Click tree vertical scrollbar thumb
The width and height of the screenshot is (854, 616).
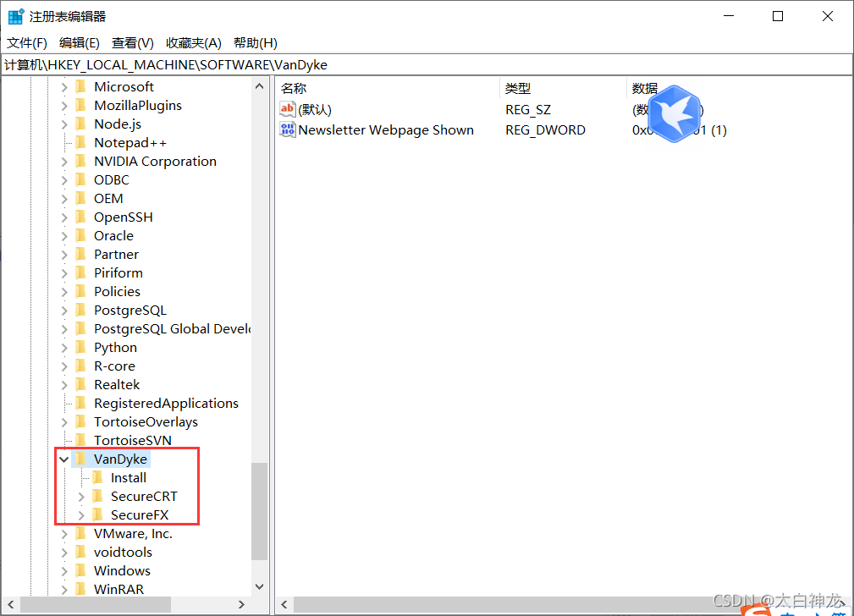260,511
